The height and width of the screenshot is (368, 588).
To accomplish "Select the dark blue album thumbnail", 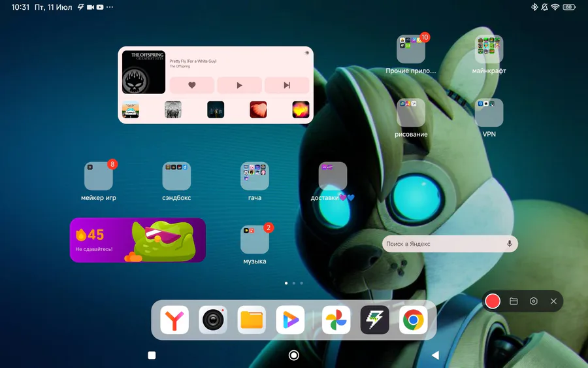I will point(216,110).
